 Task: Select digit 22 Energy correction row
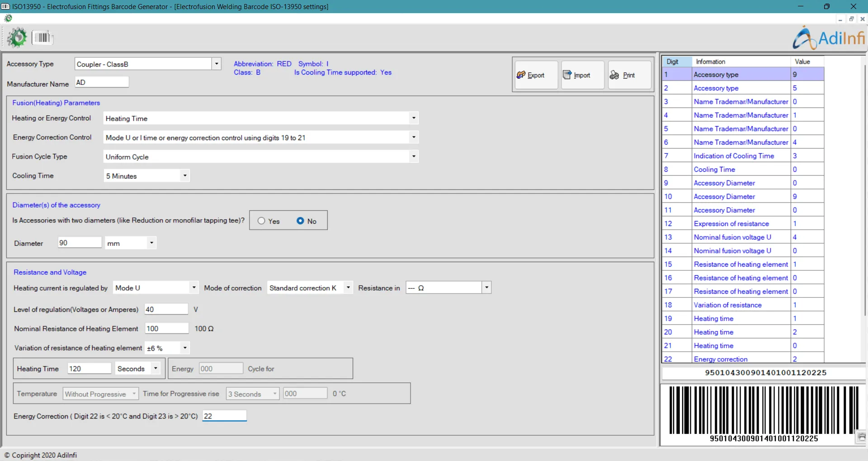743,358
